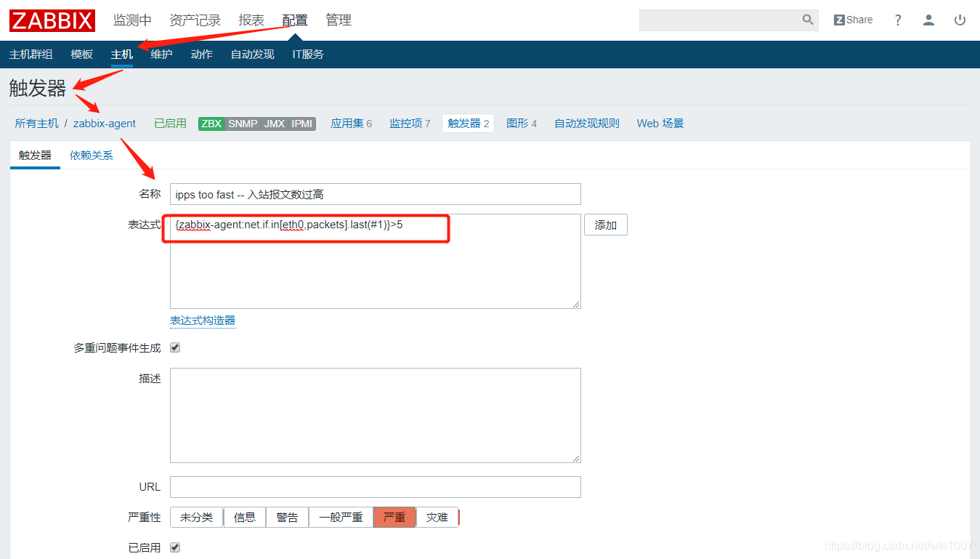Image resolution: width=980 pixels, height=559 pixels.
Task: Open the 表达式构造器 link
Action: tap(203, 321)
